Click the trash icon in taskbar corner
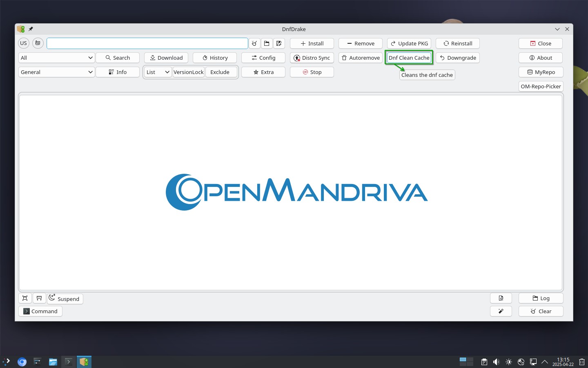The image size is (588, 368). click(x=582, y=362)
